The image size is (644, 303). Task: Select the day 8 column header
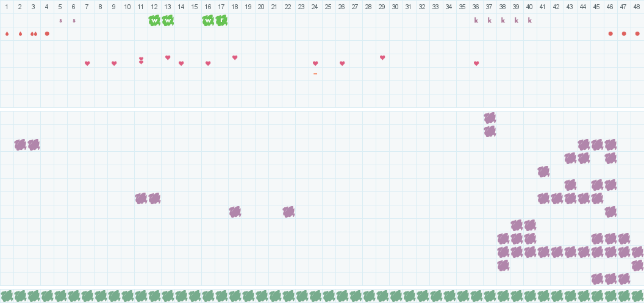point(101,7)
